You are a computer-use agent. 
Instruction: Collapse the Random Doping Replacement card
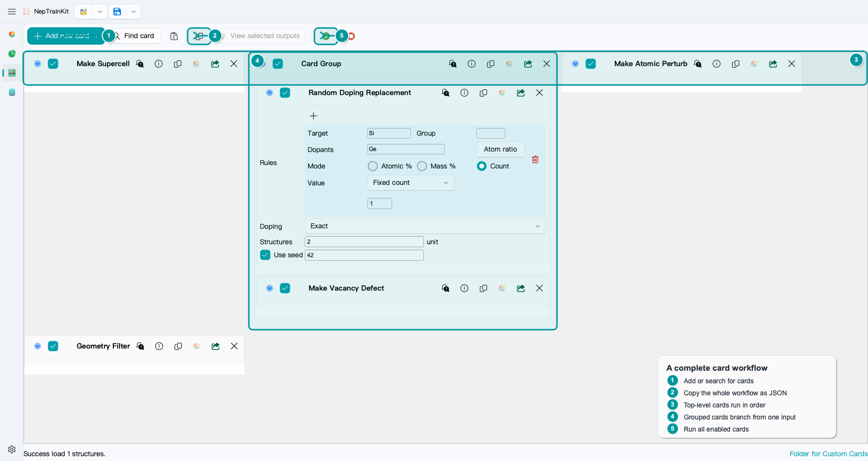pyautogui.click(x=270, y=93)
